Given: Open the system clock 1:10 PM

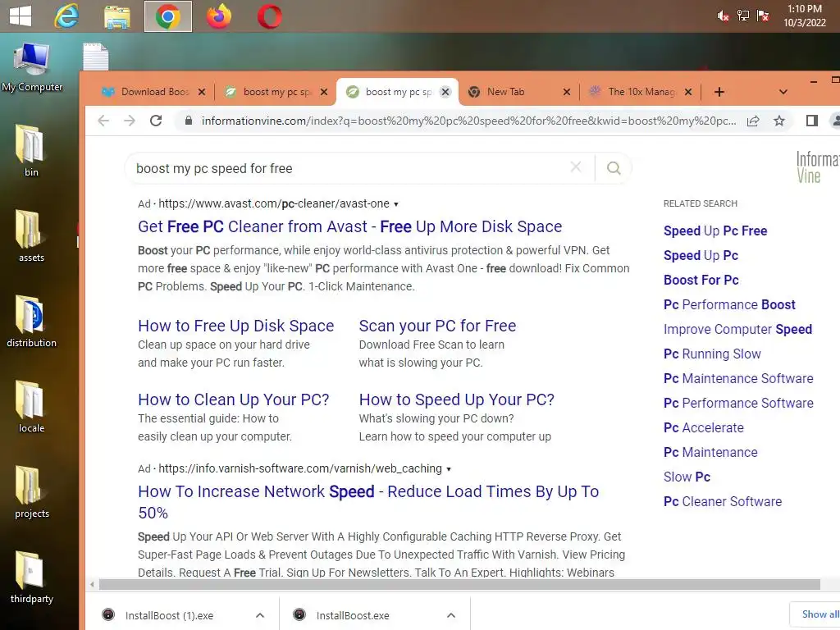Looking at the screenshot, I should point(804,16).
